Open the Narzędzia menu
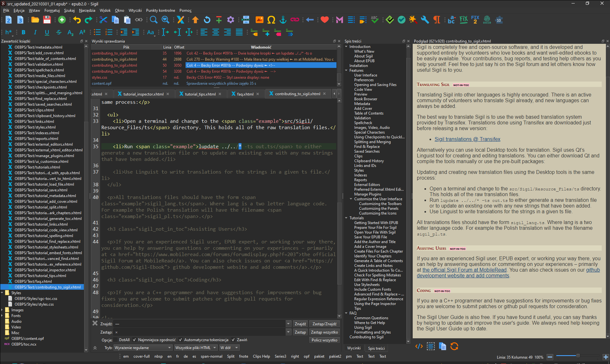Screen dimensions: 610x364 87,10
